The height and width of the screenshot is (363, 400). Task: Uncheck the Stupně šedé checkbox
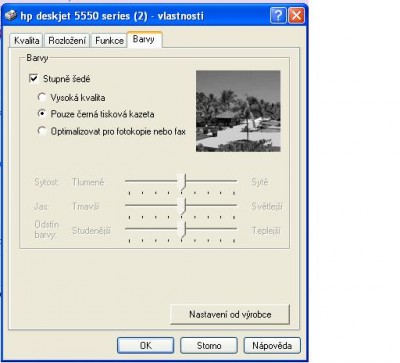click(34, 79)
